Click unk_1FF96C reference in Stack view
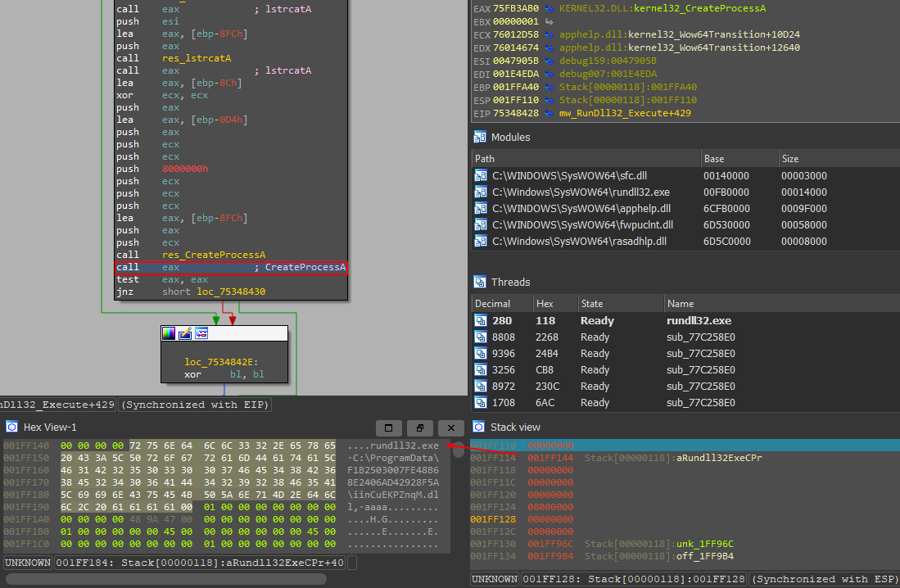 click(705, 544)
